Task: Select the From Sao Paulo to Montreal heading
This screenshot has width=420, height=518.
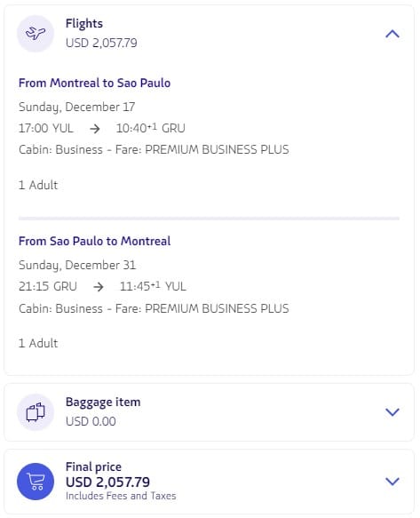Action: [x=94, y=241]
